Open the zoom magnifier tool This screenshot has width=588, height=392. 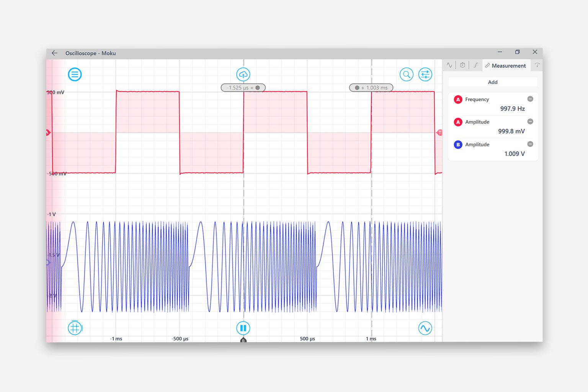click(407, 74)
